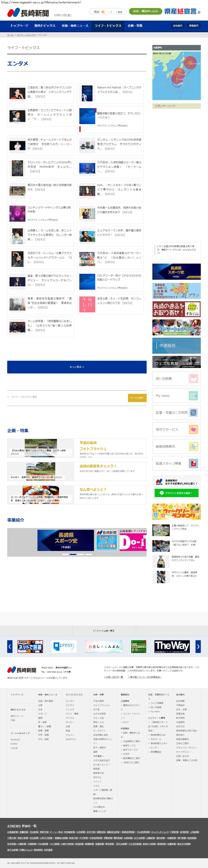Open the なん食べよっと？ feature
This screenshot has width=208, height=868.
[x=77, y=494]
